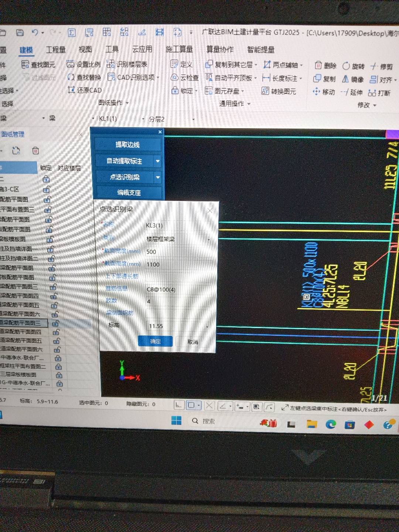Open the 标高 11.55 dropdown
The height and width of the screenshot is (532, 399).
207,327
